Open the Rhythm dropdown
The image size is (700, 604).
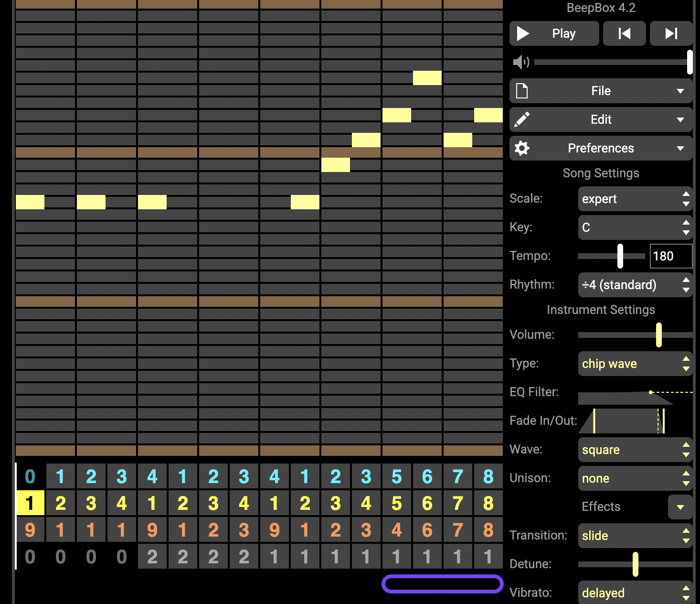pyautogui.click(x=635, y=285)
